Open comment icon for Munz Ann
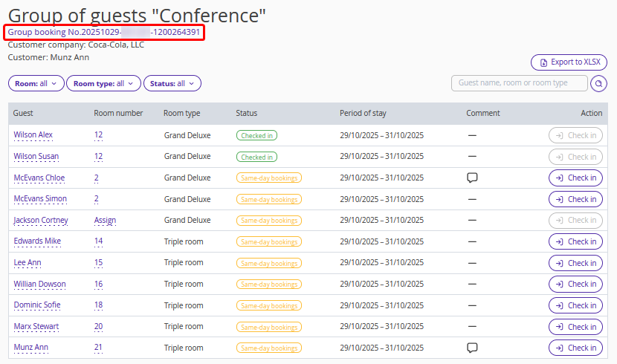 point(471,348)
